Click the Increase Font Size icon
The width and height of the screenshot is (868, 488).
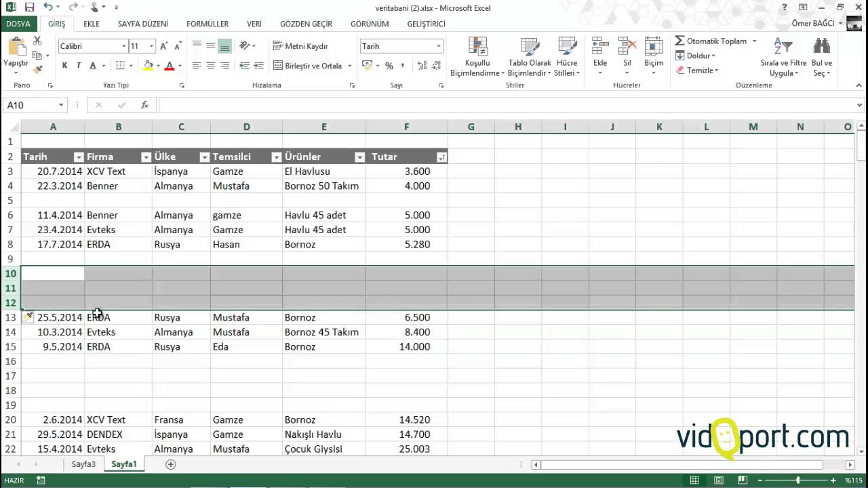[x=163, y=46]
